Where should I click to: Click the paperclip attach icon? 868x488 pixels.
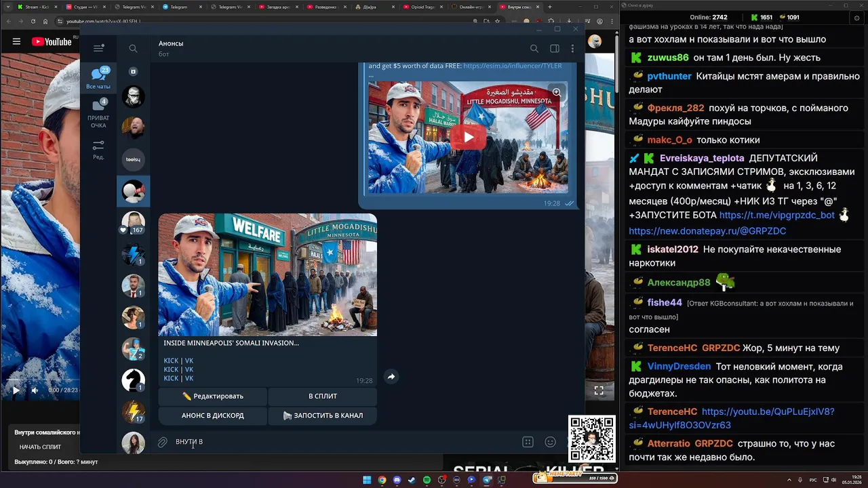click(162, 442)
